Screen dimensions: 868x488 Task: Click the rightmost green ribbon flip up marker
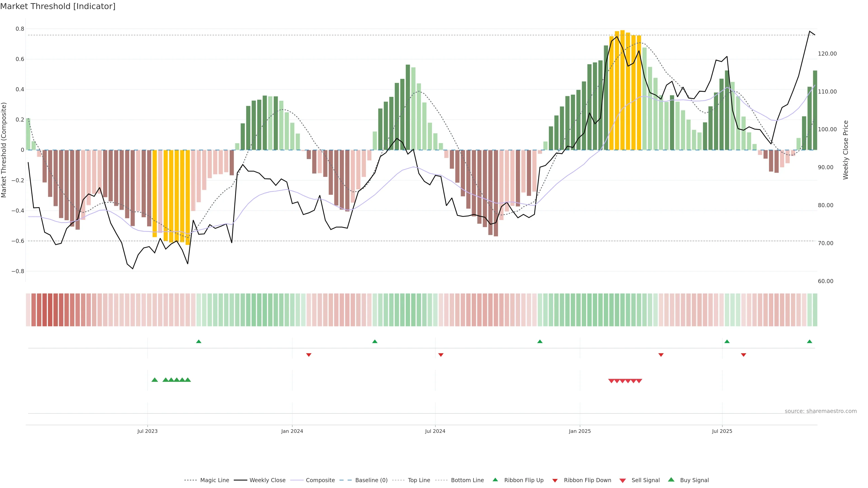click(809, 342)
